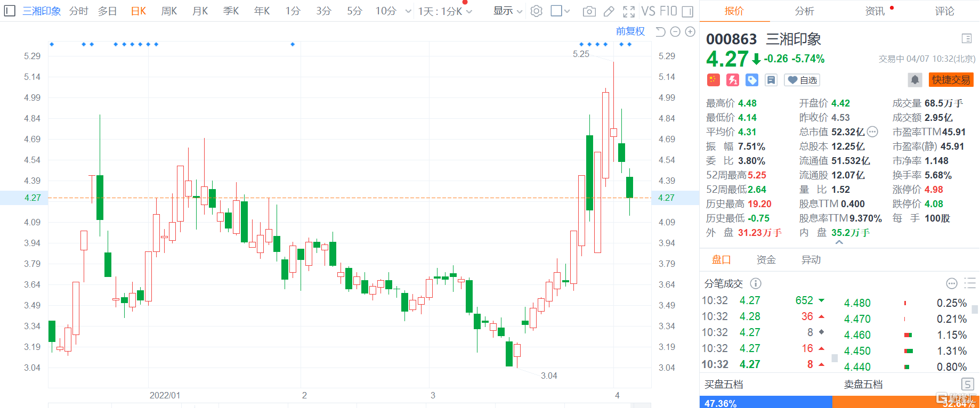Zoom in chart with plus icon
Image resolution: width=980 pixels, height=408 pixels.
coord(690,32)
